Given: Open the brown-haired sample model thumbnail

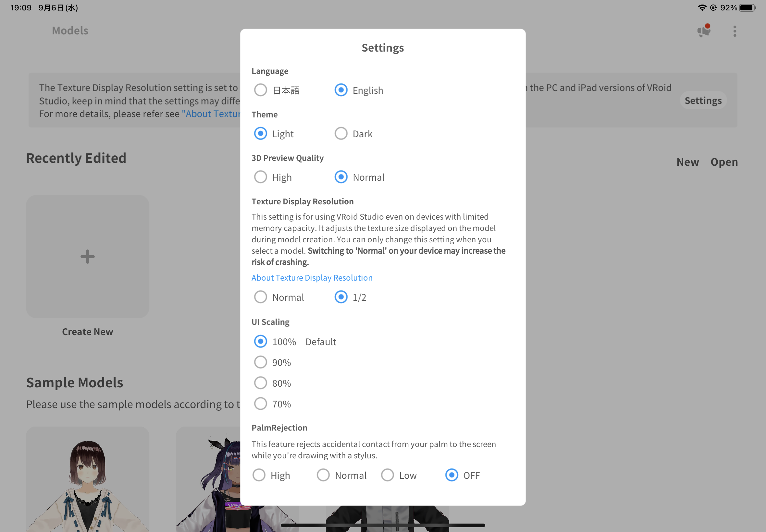Looking at the screenshot, I should (87, 480).
